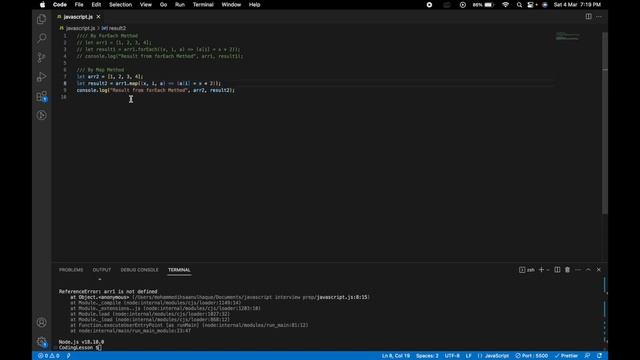Open the Go menu
This screenshot has width=640, height=360.
pyautogui.click(x=163, y=5)
